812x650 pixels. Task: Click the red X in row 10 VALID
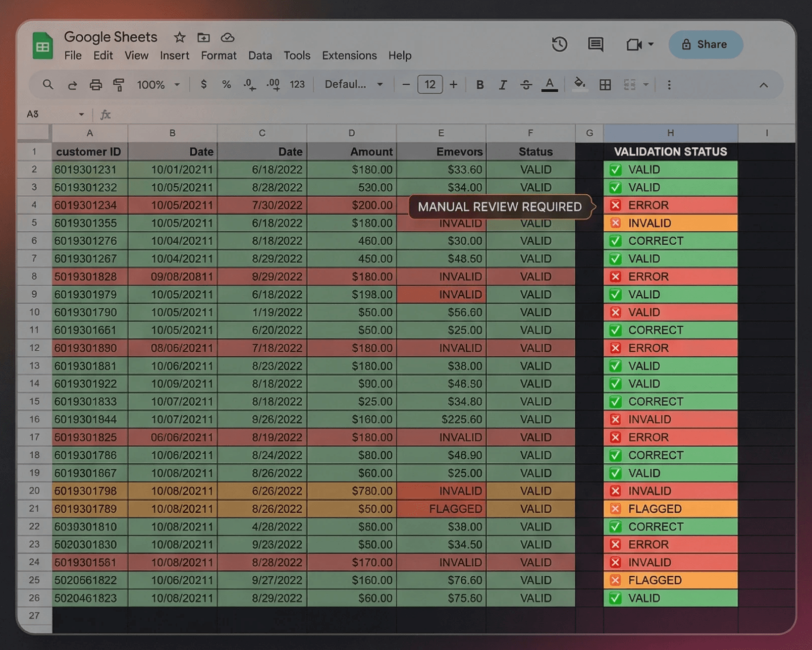tap(615, 312)
